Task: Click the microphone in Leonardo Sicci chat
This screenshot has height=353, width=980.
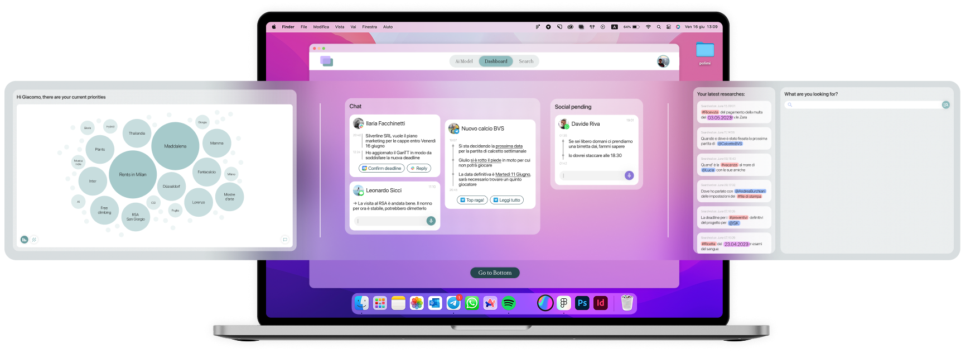Action: pos(431,221)
